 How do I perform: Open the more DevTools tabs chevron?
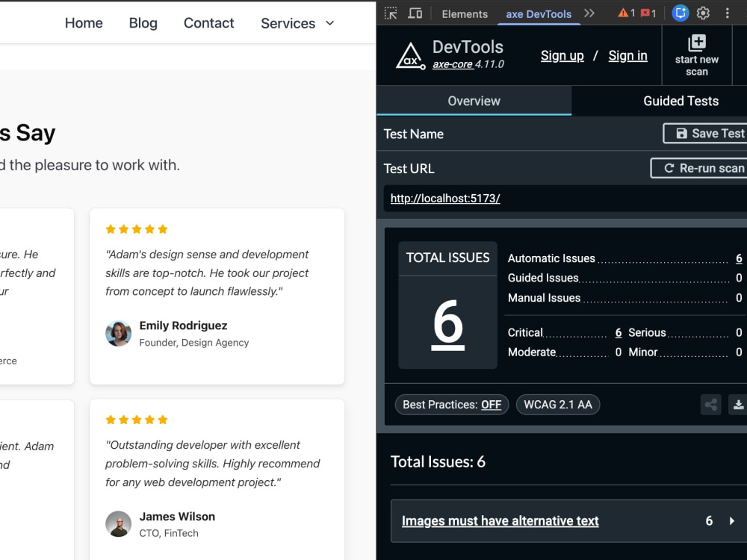click(x=589, y=13)
